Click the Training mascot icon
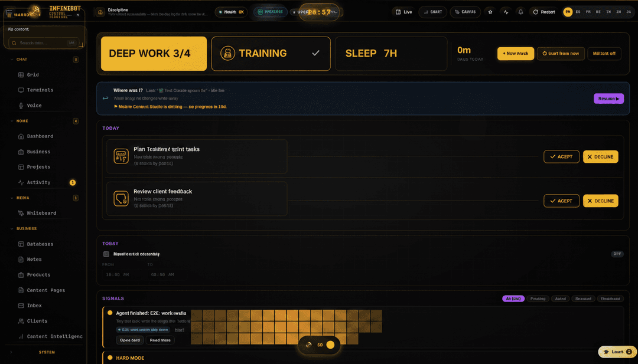 click(x=227, y=53)
